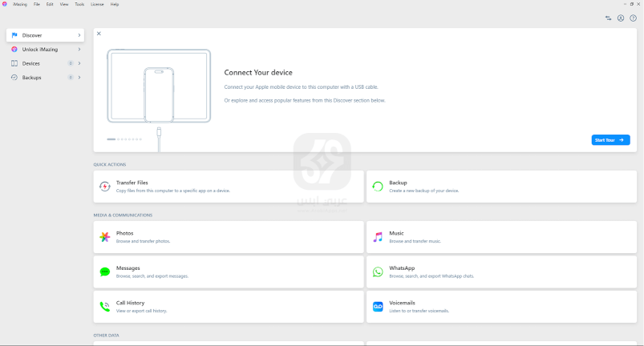
Task: Open the operations transfer arrows icon
Action: click(x=609, y=18)
